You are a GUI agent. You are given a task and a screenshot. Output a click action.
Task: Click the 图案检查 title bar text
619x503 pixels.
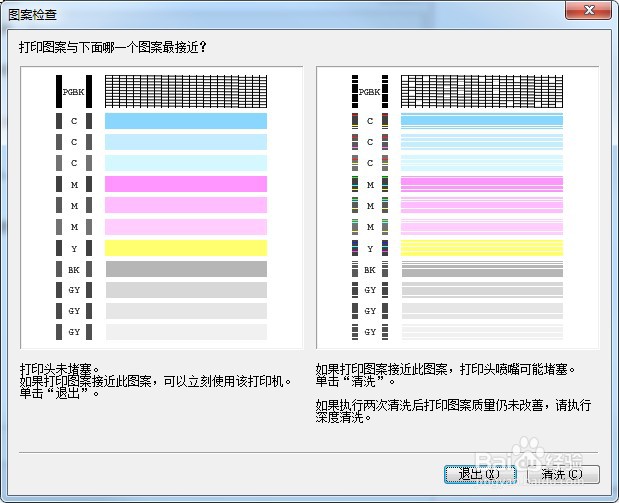tap(32, 15)
